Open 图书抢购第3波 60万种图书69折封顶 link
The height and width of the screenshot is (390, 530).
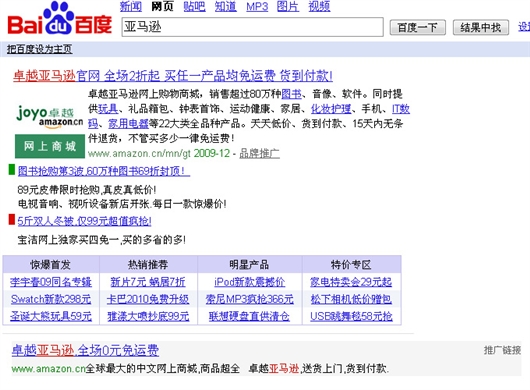tap(104, 171)
